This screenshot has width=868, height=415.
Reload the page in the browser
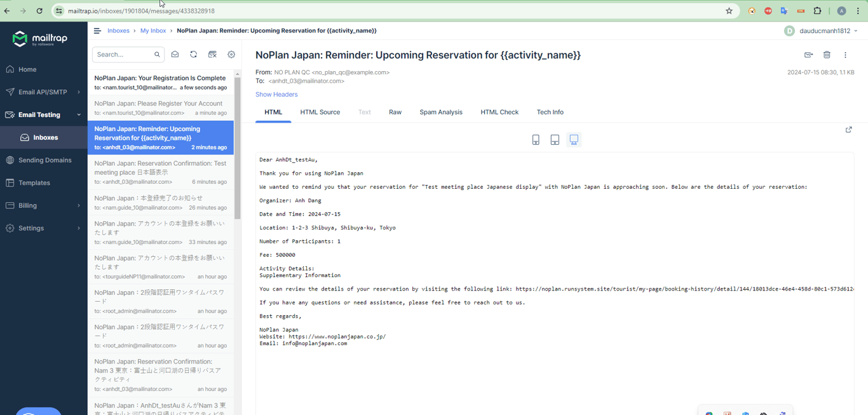39,11
